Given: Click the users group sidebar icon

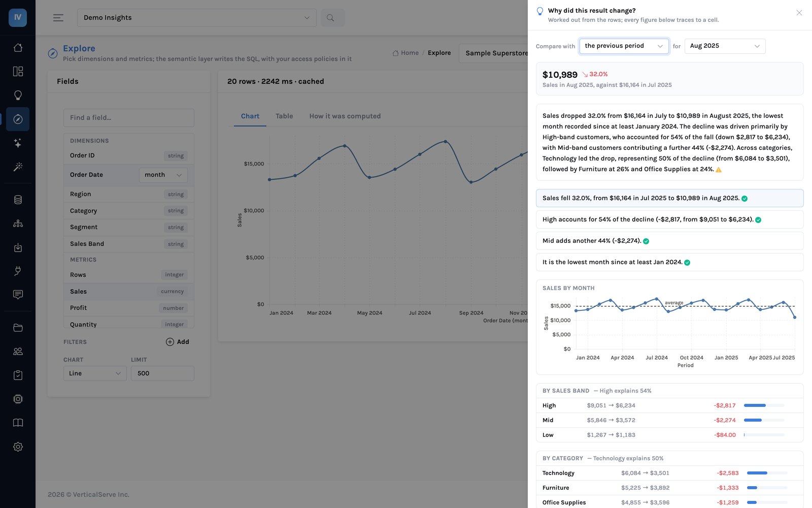Looking at the screenshot, I should coord(18,352).
